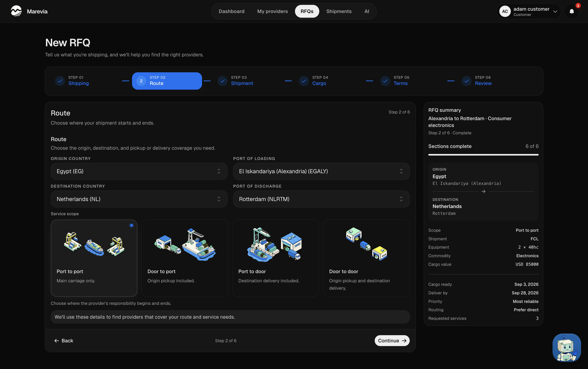The height and width of the screenshot is (369, 588).
Task: Go to Step 02 Route
Action: coord(167,81)
